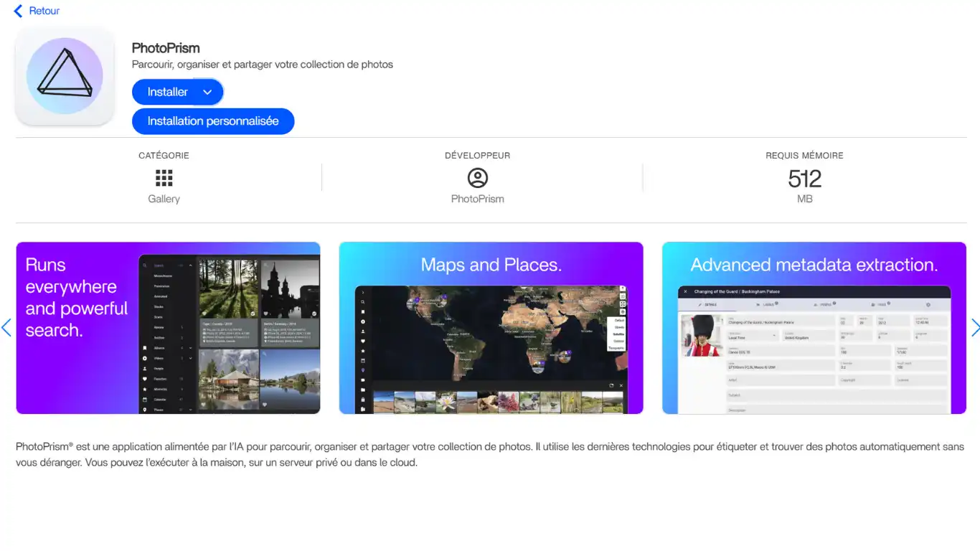Expand the dropdown arrow beside Installer
The width and height of the screenshot is (980, 551).
click(x=207, y=92)
